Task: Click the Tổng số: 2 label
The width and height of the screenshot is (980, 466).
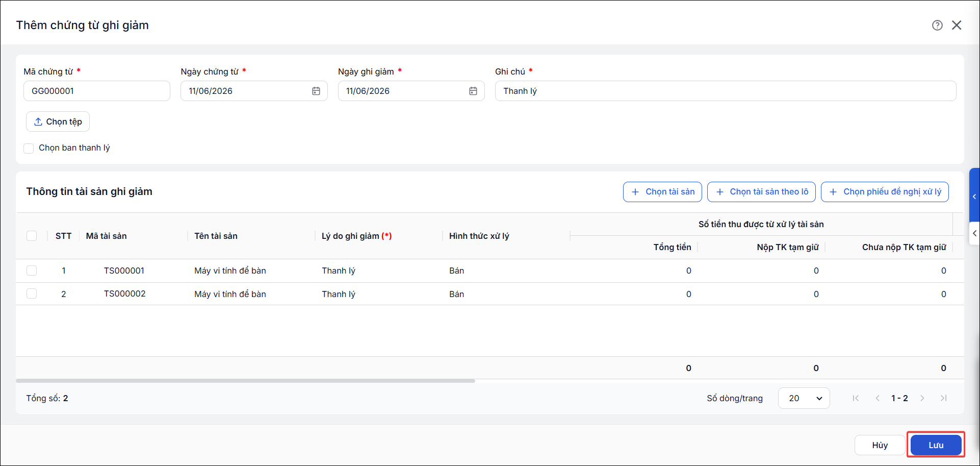Action: point(47,398)
